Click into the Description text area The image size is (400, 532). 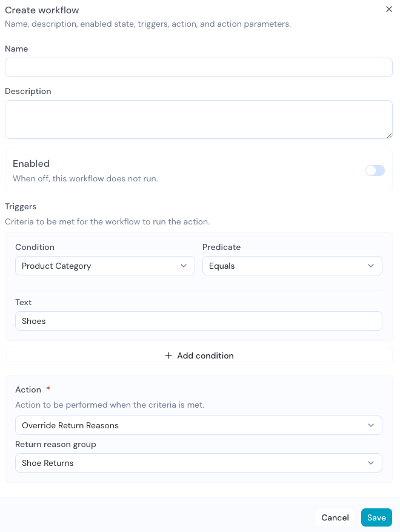(199, 120)
